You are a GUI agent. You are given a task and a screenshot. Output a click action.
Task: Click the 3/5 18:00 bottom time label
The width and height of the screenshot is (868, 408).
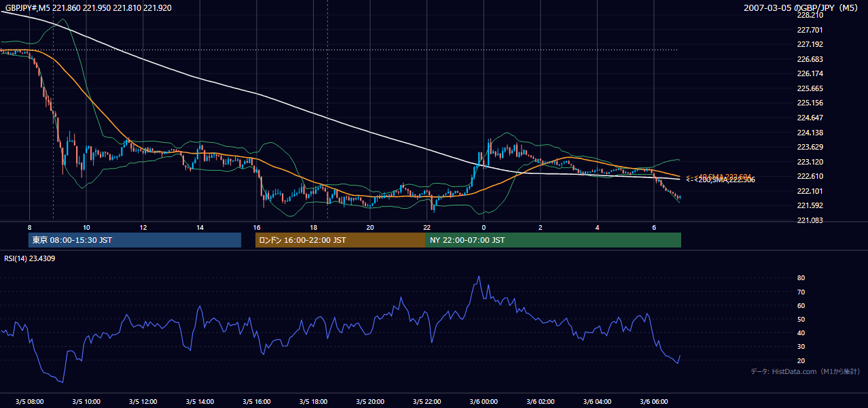click(313, 401)
